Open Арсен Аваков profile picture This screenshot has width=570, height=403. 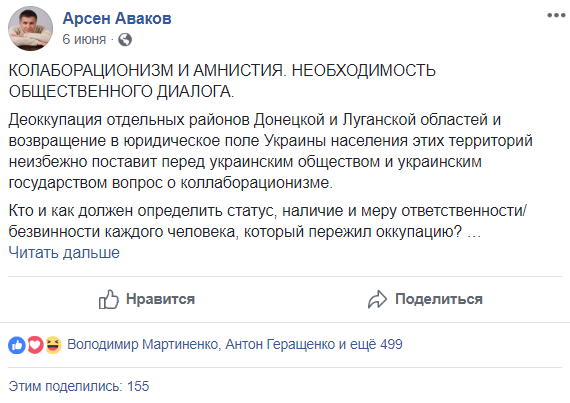coord(30,28)
